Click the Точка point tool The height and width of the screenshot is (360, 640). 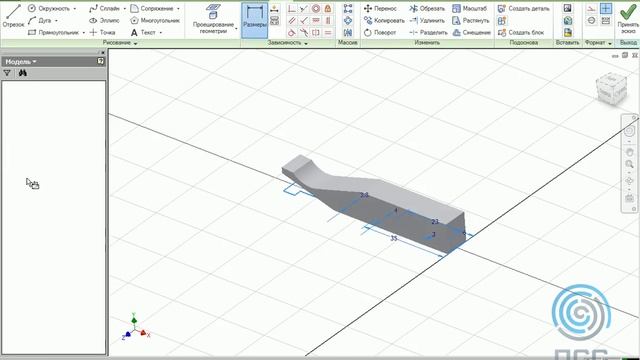[x=102, y=32]
